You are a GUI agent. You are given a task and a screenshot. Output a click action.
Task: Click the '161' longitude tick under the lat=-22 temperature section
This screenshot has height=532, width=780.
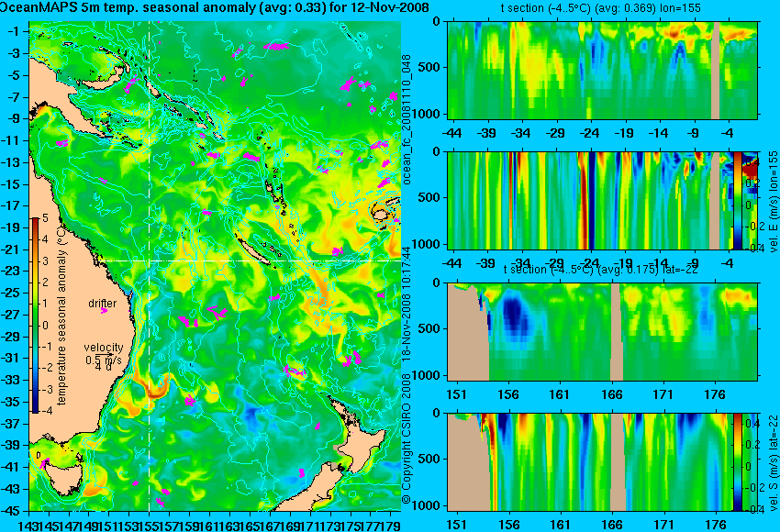(560, 394)
